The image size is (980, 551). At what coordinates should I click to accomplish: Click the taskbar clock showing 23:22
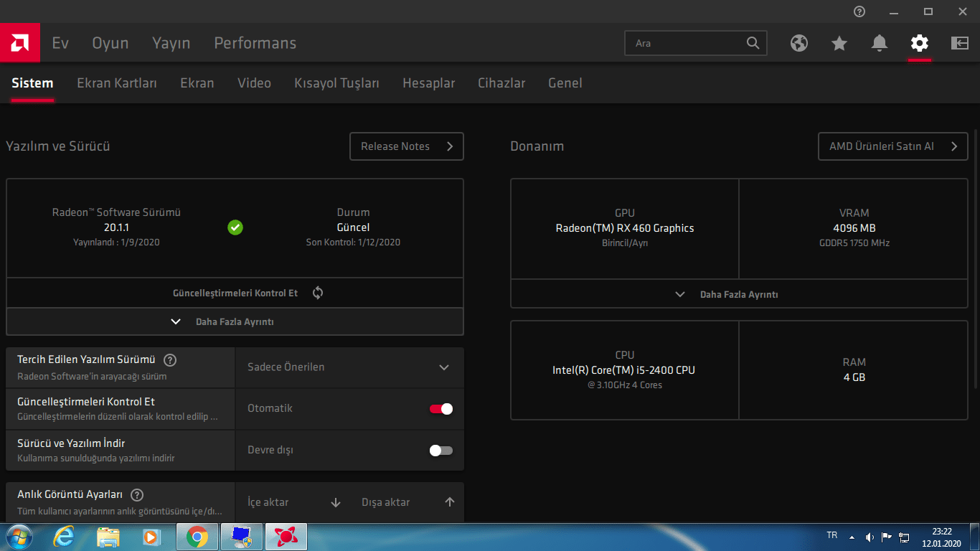941,537
